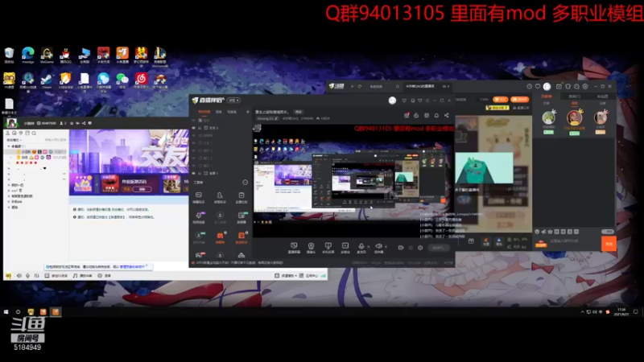Viewport: 644px width, 362px height.
Task: Click the headset support icon in Douyu window
Action: click(x=576, y=86)
